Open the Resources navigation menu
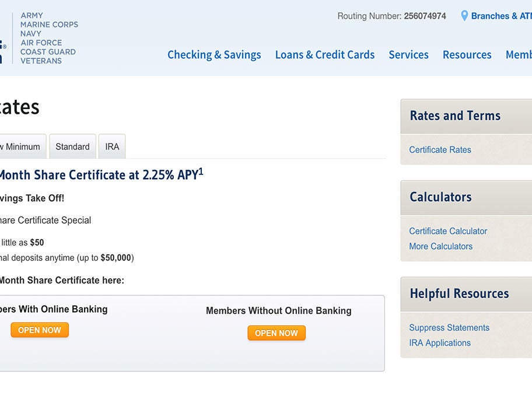 (467, 55)
